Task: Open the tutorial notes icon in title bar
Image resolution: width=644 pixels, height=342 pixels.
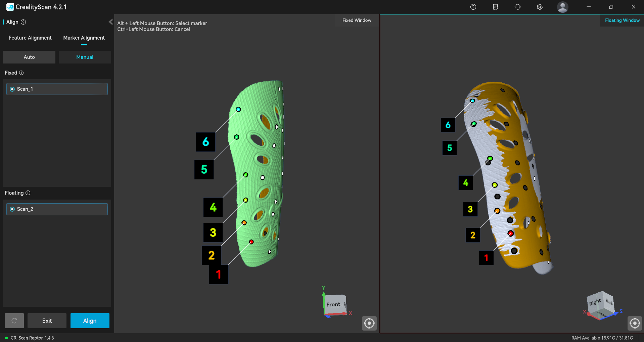Action: click(495, 7)
